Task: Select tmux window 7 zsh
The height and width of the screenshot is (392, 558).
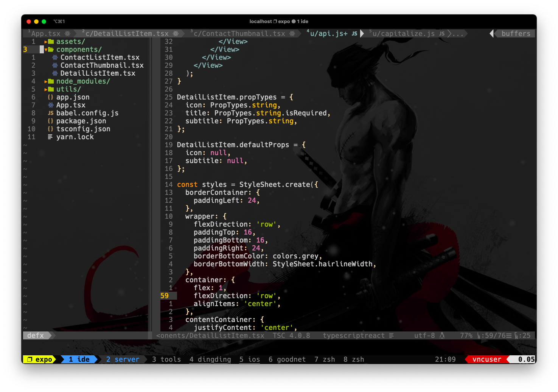Action: pyautogui.click(x=325, y=359)
